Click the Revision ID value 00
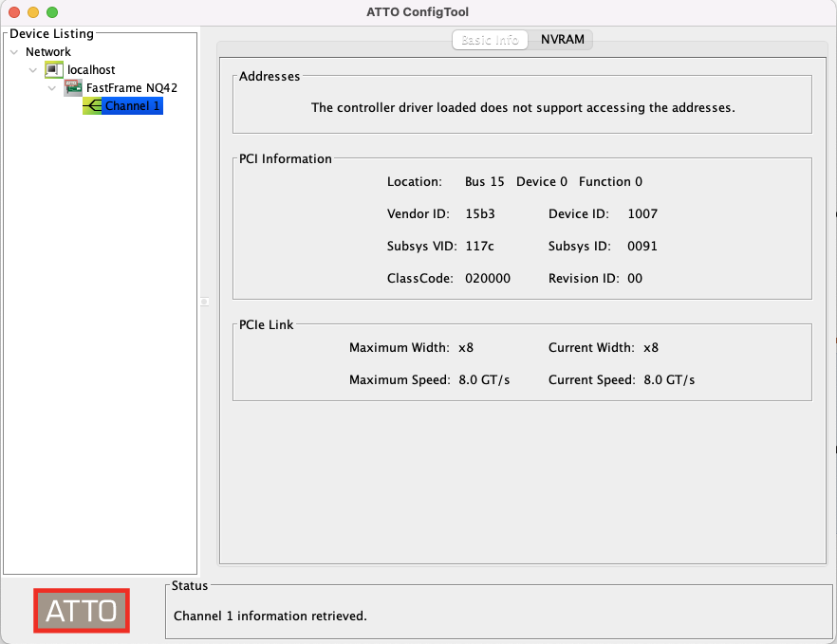 (635, 279)
